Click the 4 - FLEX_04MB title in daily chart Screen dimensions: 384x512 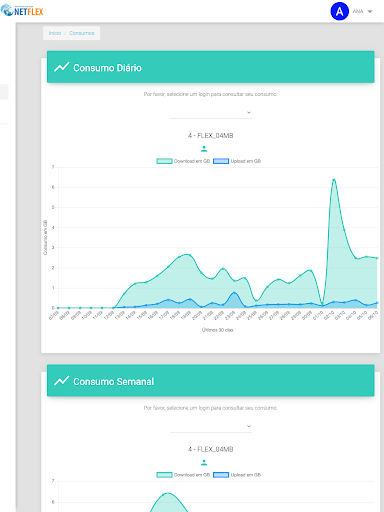coord(211,135)
